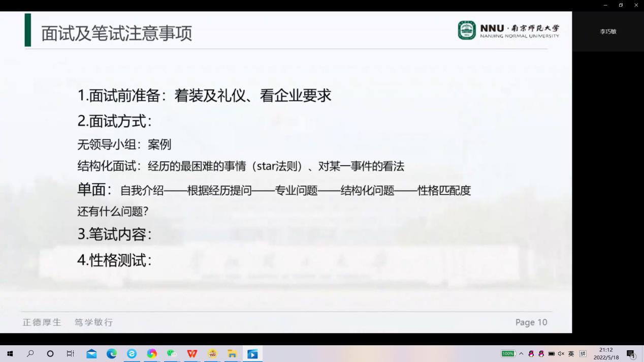Click the black battery status tray icon

coord(552,354)
